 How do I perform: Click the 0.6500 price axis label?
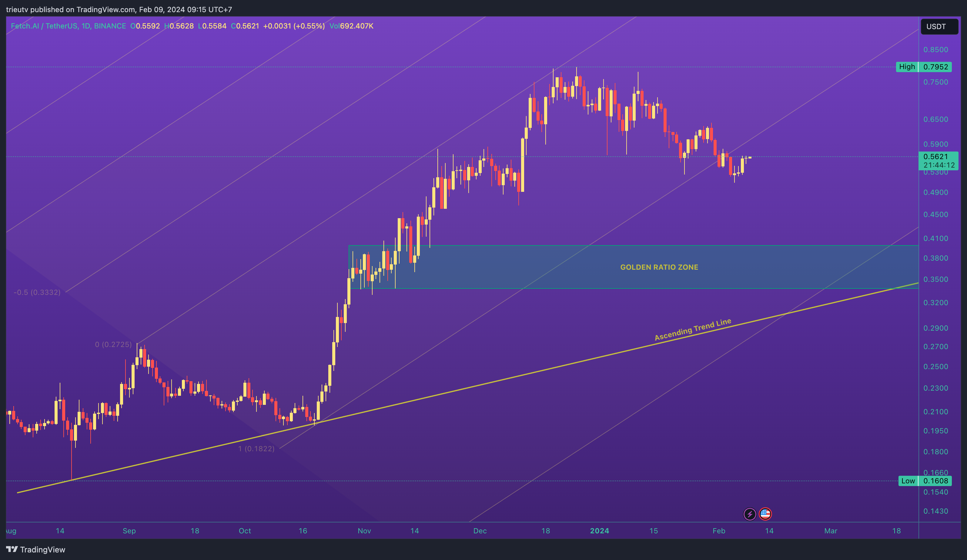point(935,120)
